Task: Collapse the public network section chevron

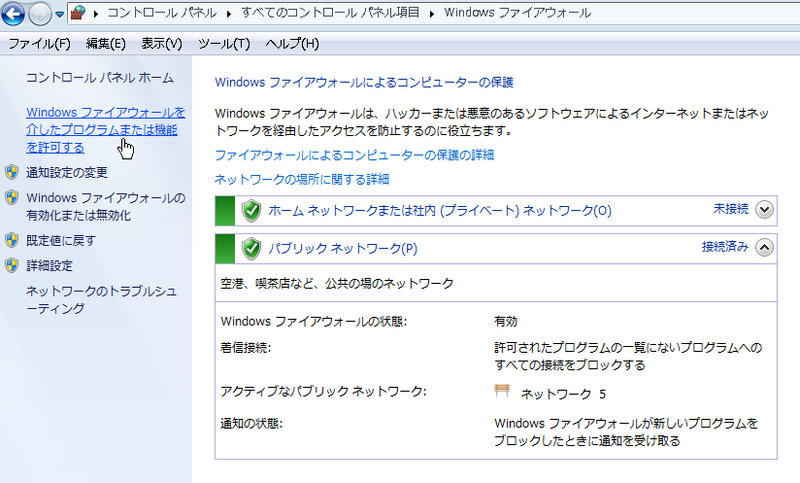Action: click(764, 247)
